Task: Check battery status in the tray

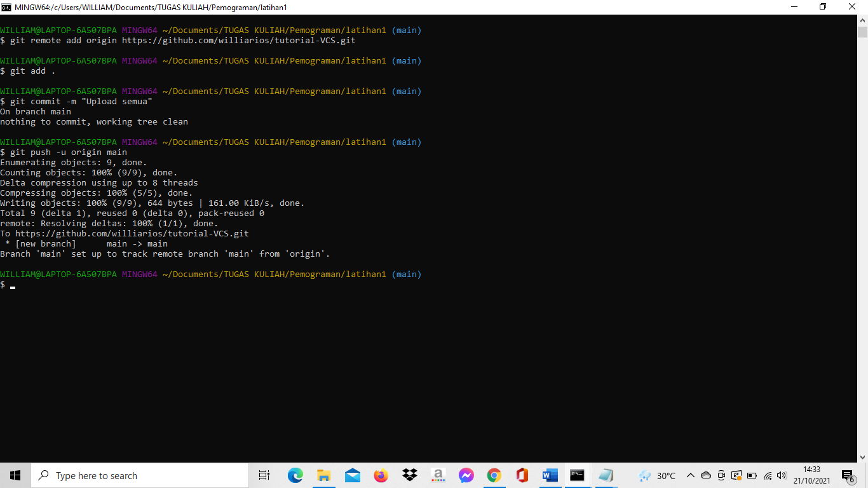Action: pos(752,475)
